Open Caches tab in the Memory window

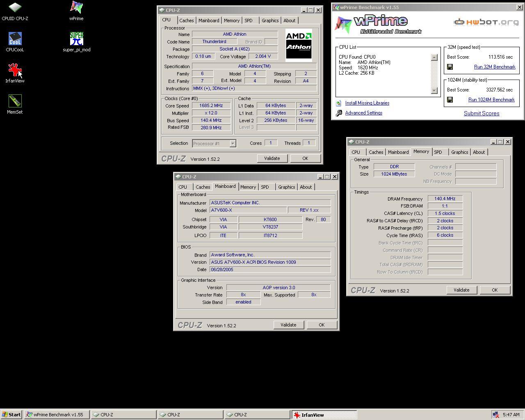click(x=376, y=152)
